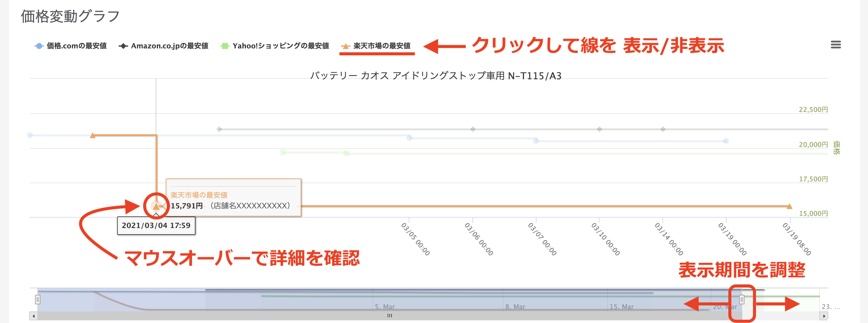The width and height of the screenshot is (868, 323).
Task: Click the 03/19 08:00 axis label
Action: 797,239
